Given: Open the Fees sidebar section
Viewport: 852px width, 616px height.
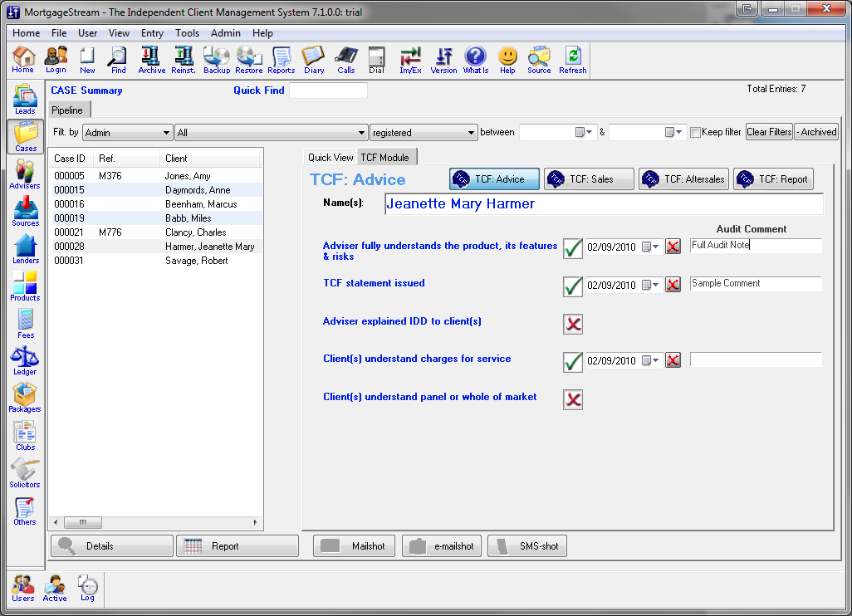Looking at the screenshot, I should (x=25, y=324).
